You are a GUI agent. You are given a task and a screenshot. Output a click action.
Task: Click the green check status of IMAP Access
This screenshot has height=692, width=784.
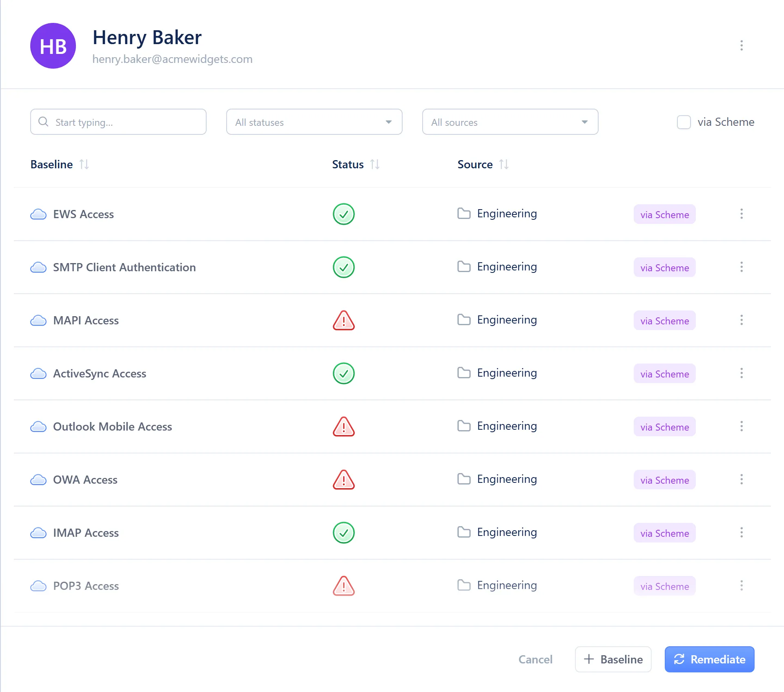344,533
